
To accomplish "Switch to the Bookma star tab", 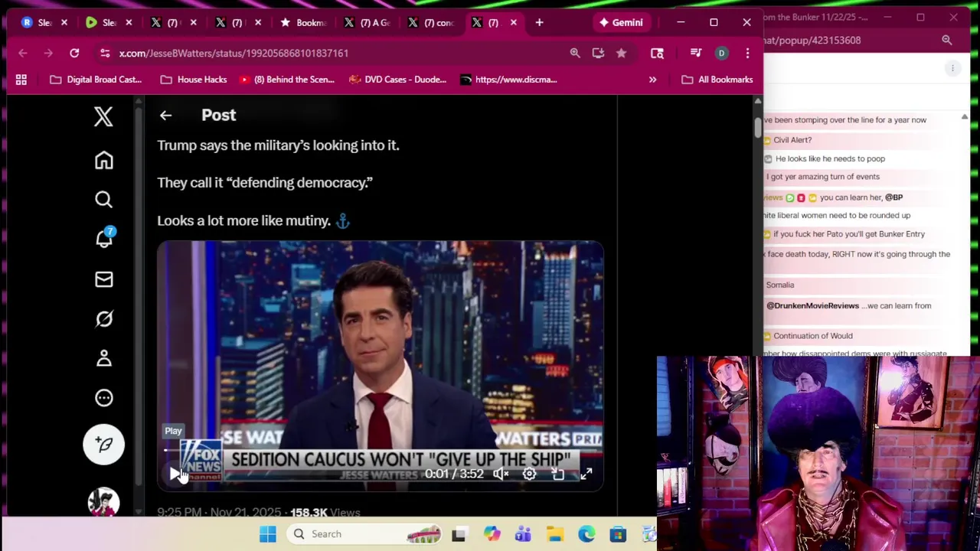I will tap(303, 22).
